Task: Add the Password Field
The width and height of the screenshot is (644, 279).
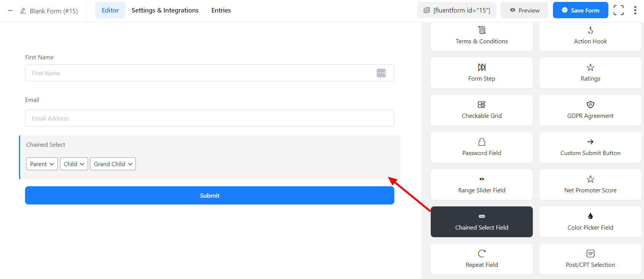Action: point(482,147)
